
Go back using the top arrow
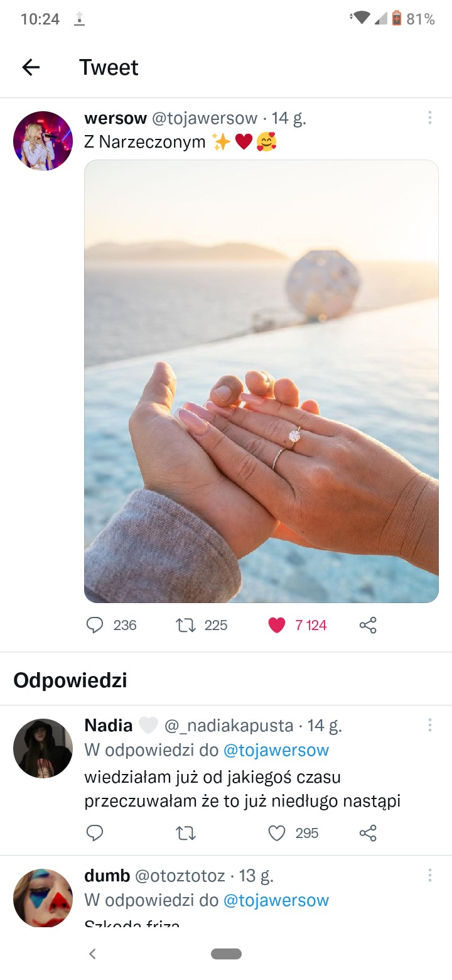(31, 67)
